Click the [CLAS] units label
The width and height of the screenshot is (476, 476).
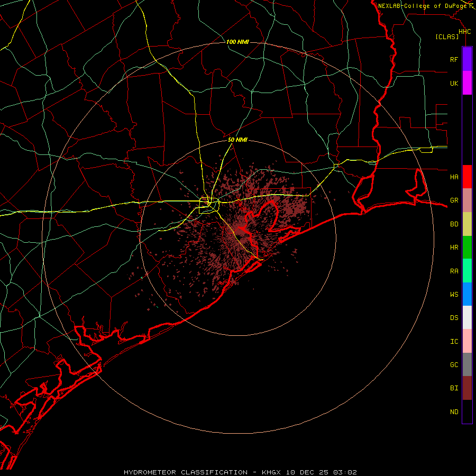(447, 37)
